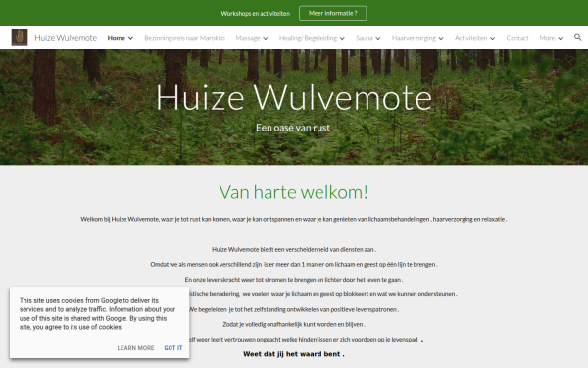
Task: Click the line Huize Wulvemote biedt een verscheidenheid van diensten aan
Action: pyautogui.click(x=294, y=249)
